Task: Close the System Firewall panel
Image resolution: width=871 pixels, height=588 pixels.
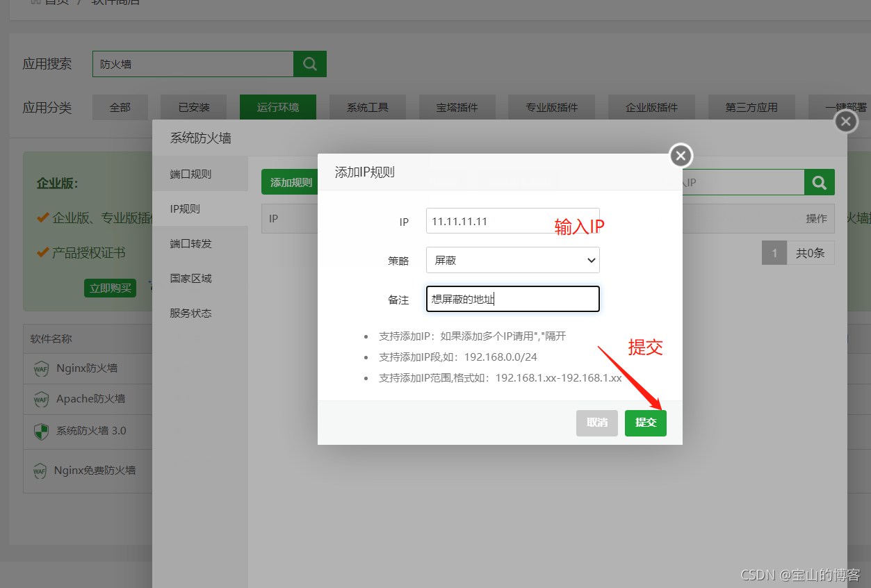Action: pos(845,122)
